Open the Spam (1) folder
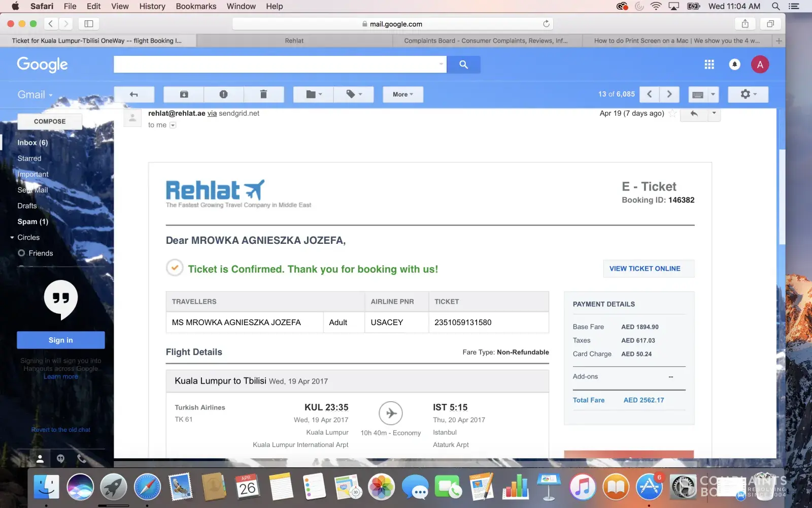Image resolution: width=812 pixels, height=508 pixels. 33,221
